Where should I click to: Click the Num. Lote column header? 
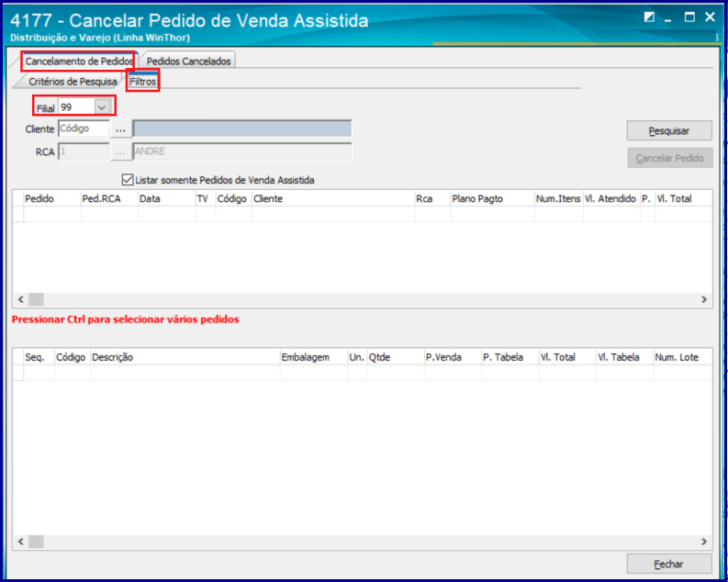coord(682,357)
